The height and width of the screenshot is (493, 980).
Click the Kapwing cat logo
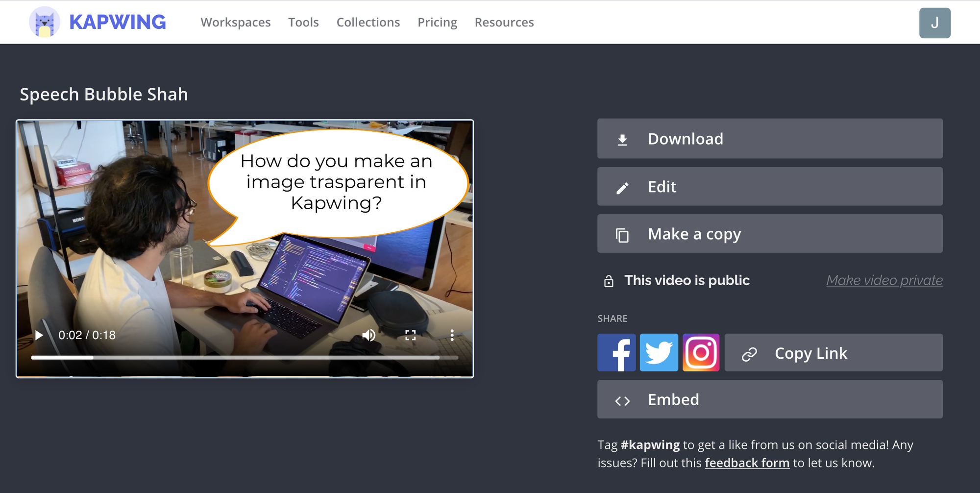(45, 22)
